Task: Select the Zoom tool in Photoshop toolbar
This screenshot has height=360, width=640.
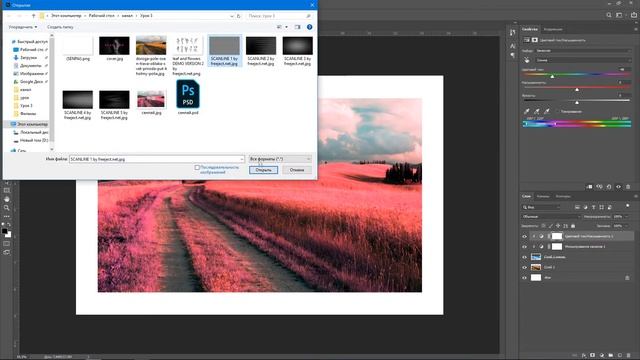Action: [7, 208]
